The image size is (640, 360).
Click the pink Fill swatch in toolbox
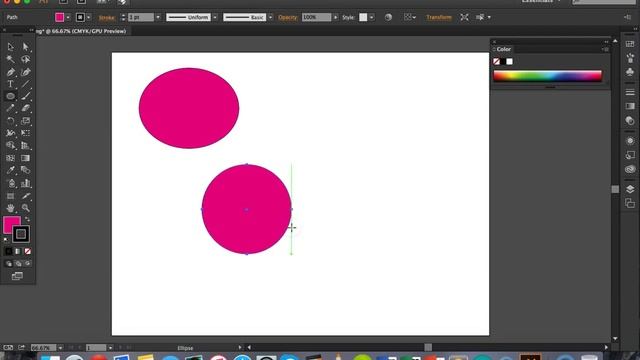11,224
